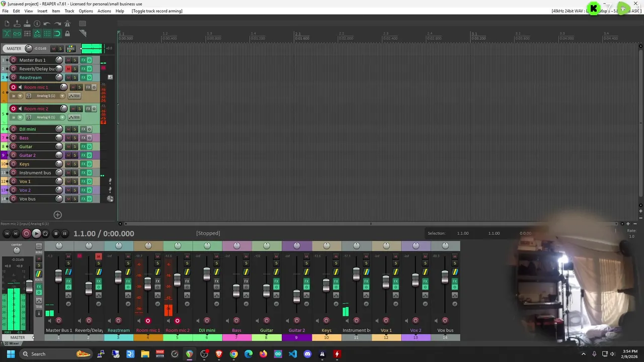644x362 pixels.
Task: Click the master volume fader in mixer
Action: 29,287
